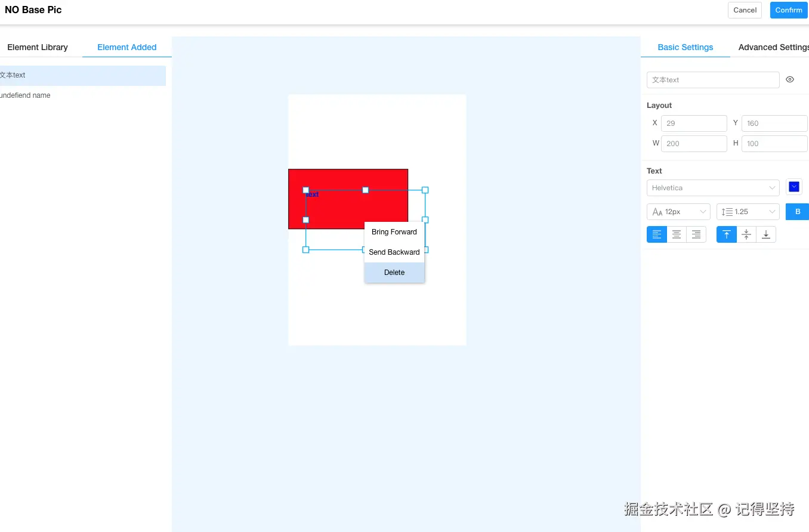Align text to vertical middle
This screenshot has width=809, height=532.
(746, 234)
